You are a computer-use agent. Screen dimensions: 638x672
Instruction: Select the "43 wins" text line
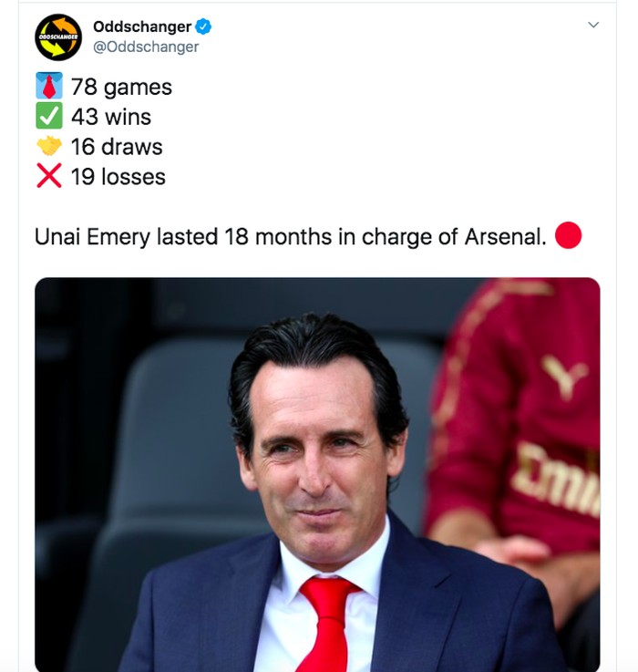[111, 117]
